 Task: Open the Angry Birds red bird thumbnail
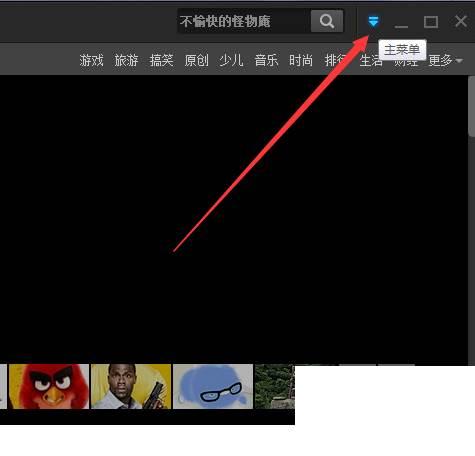coord(49,386)
